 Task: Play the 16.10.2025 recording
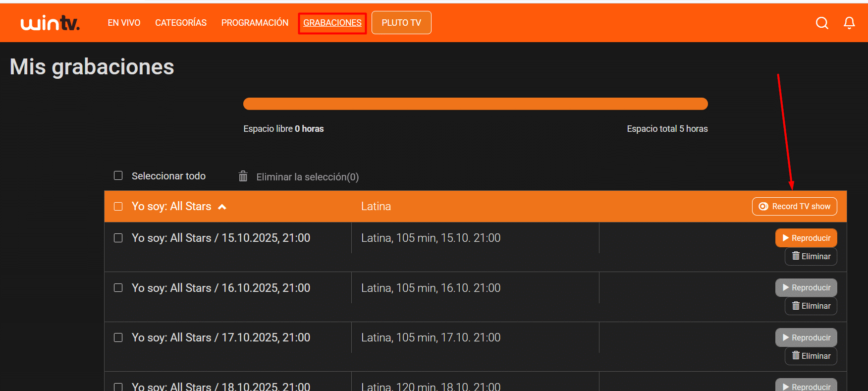click(x=806, y=287)
